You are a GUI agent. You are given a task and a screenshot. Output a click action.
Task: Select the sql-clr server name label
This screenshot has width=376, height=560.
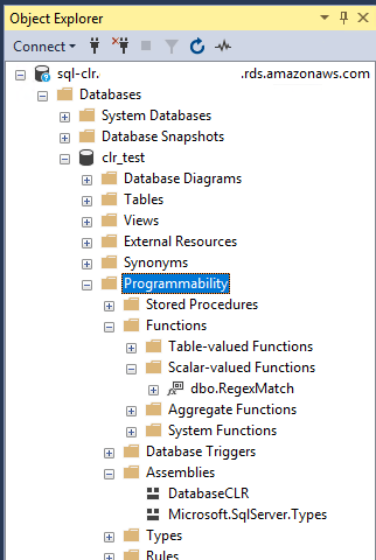(213, 74)
